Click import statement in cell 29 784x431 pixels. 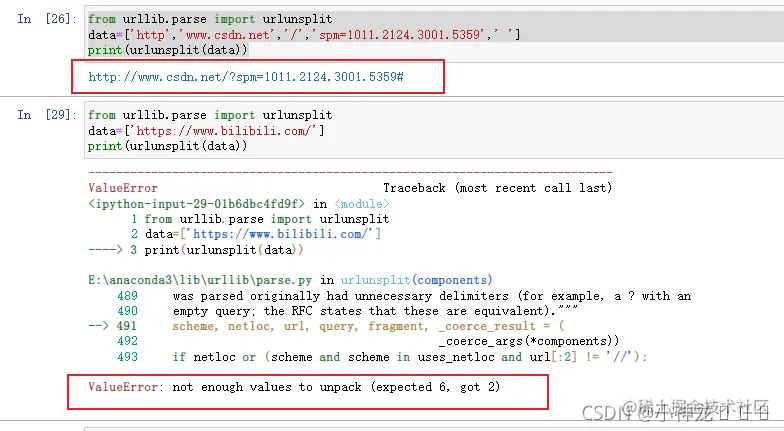(210, 115)
